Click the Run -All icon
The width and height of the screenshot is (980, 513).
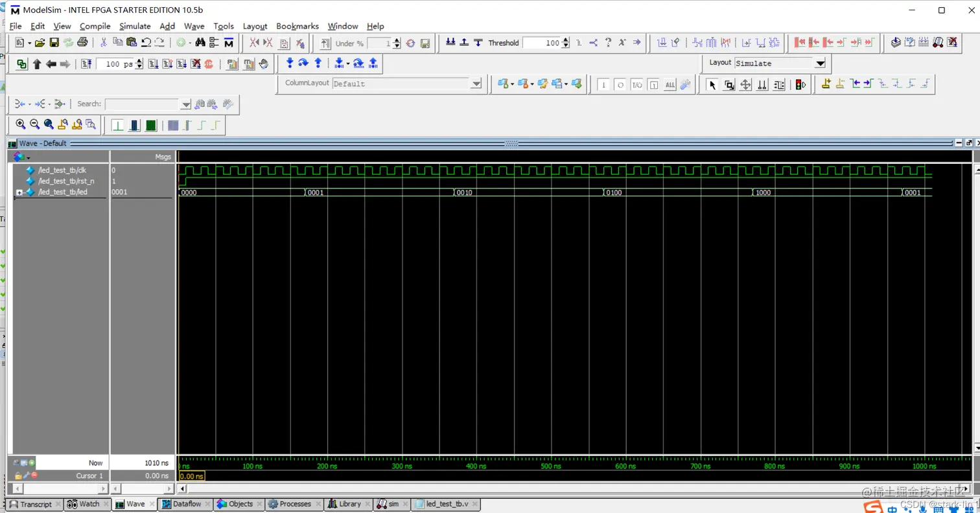(x=181, y=64)
